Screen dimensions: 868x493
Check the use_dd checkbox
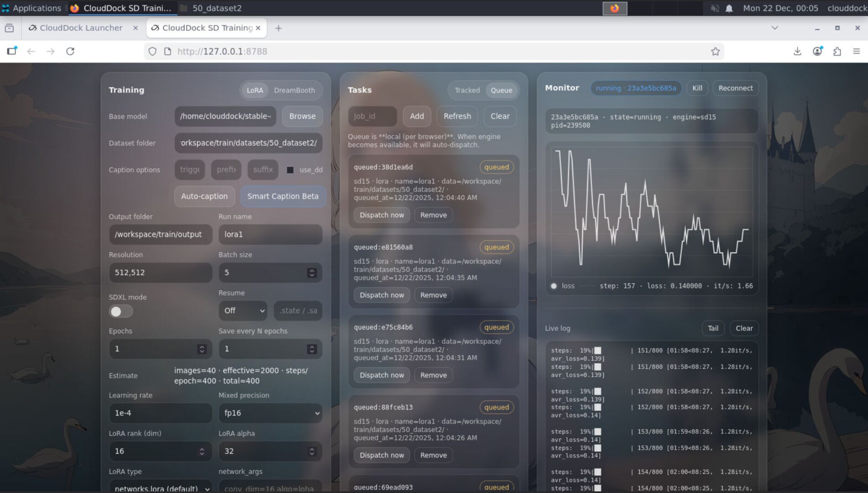tap(290, 170)
